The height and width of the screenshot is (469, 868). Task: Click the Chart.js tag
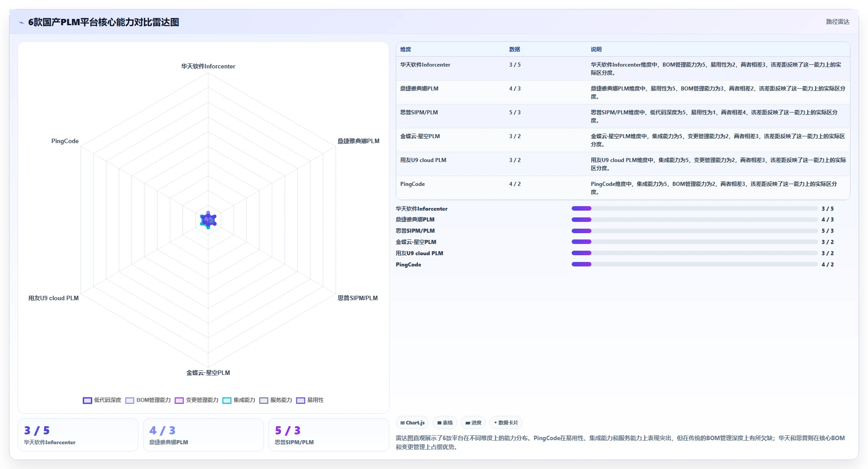point(412,423)
